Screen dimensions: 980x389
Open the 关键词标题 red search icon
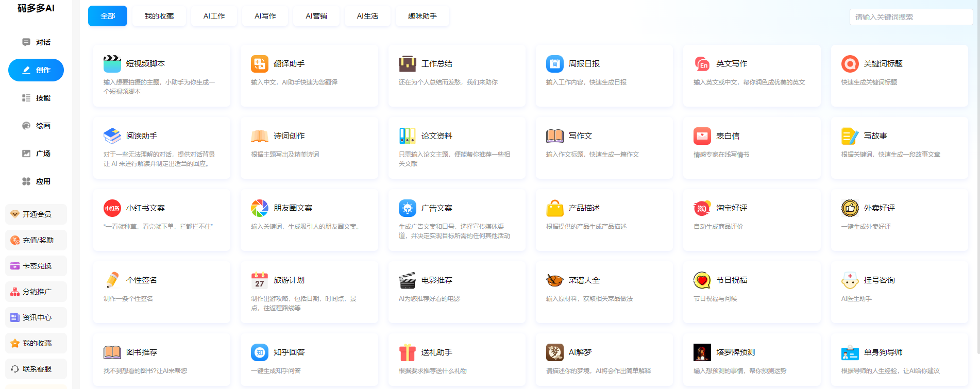[850, 64]
